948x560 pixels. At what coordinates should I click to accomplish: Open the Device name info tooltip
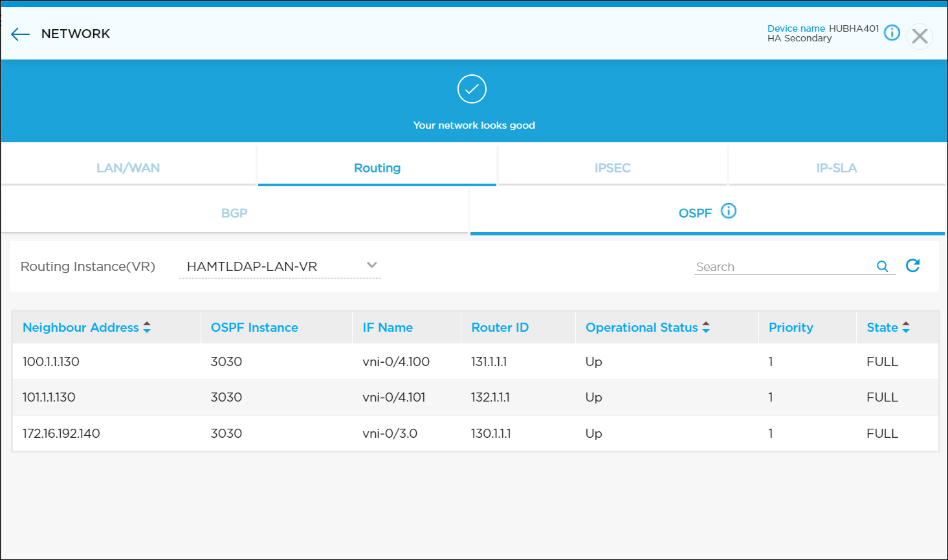pos(892,32)
